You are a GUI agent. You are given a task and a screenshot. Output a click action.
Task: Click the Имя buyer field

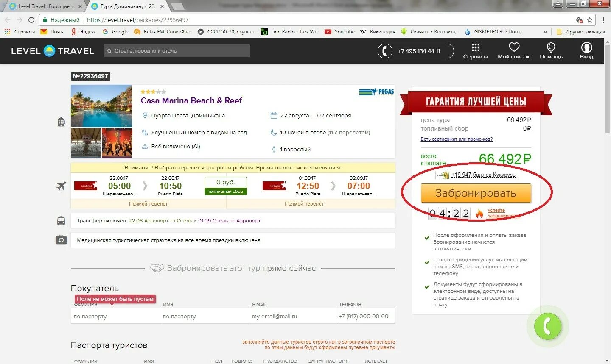205,316
